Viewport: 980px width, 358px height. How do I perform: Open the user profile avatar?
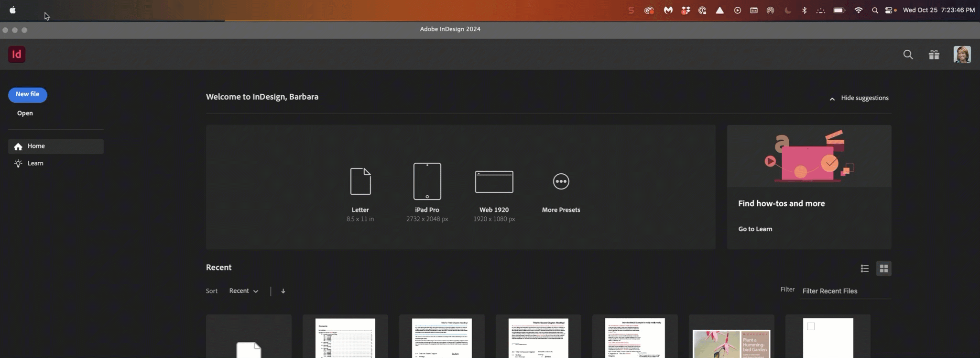(962, 55)
